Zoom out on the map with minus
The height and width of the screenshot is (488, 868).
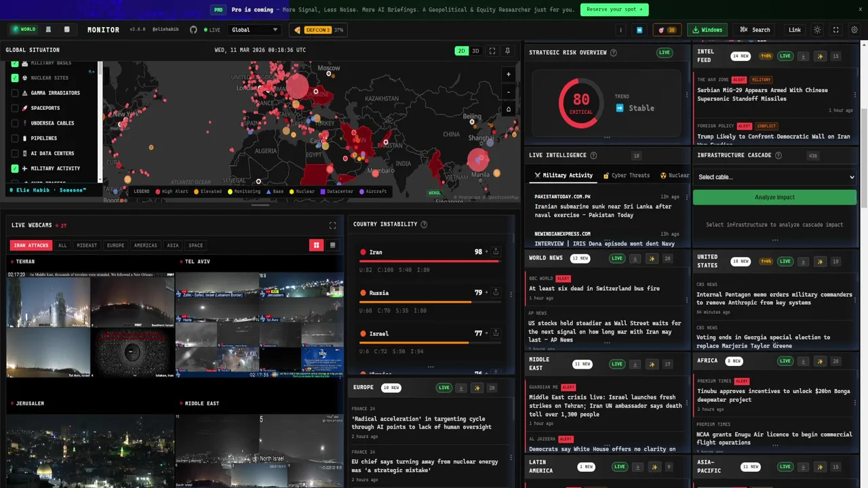pyautogui.click(x=509, y=92)
